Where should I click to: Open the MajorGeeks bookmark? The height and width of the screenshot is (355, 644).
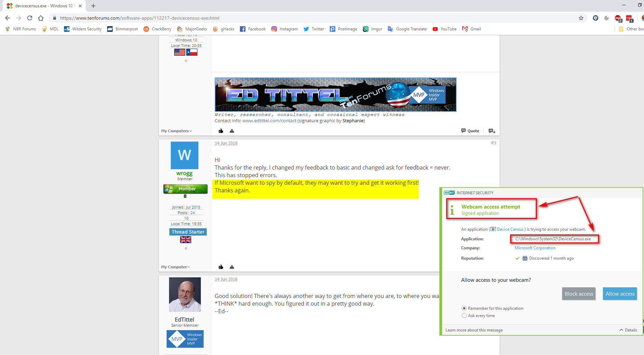coord(192,29)
